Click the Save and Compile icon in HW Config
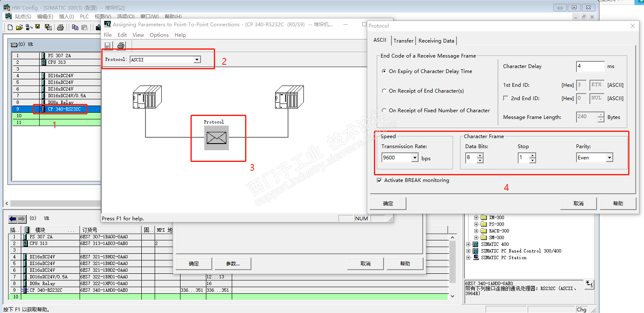The width and height of the screenshot is (644, 313). tap(48, 28)
